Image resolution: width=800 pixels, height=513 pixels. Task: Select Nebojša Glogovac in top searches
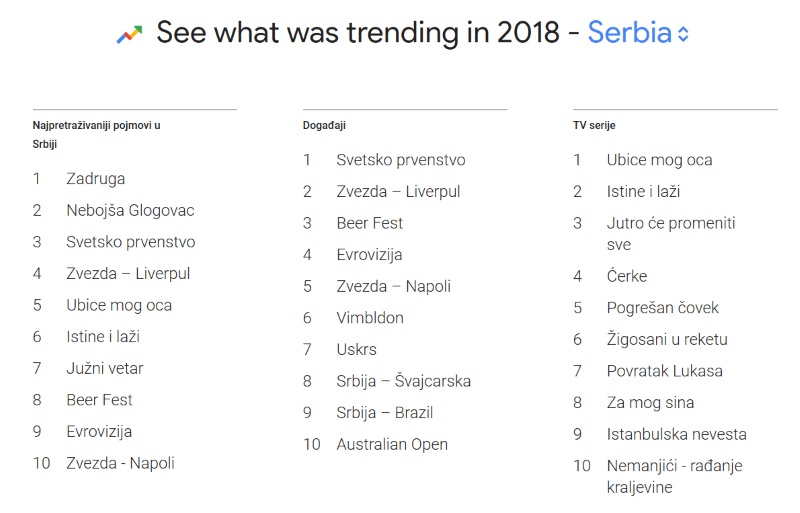pos(130,210)
